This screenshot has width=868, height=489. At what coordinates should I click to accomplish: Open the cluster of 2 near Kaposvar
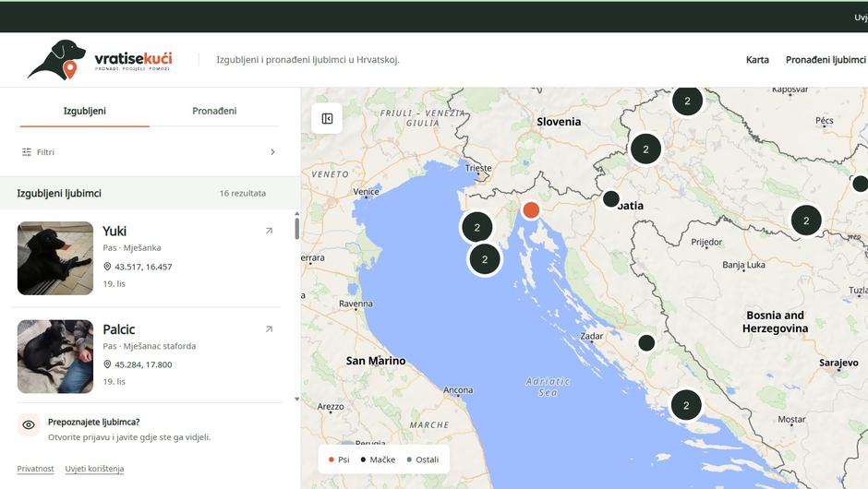(x=688, y=101)
